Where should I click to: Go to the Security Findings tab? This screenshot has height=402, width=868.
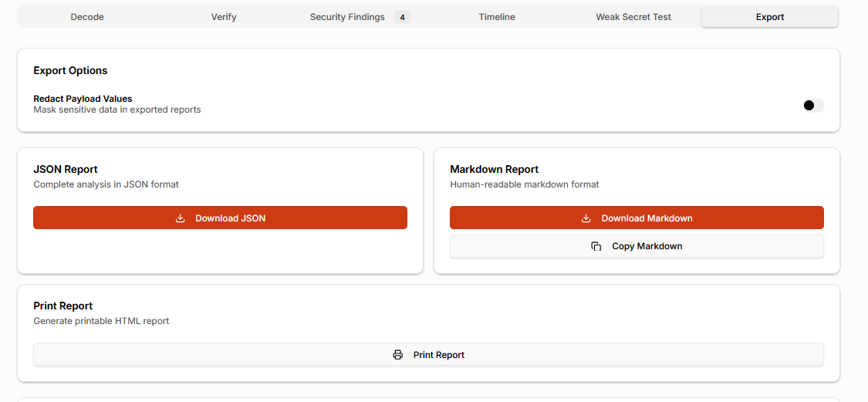point(347,17)
